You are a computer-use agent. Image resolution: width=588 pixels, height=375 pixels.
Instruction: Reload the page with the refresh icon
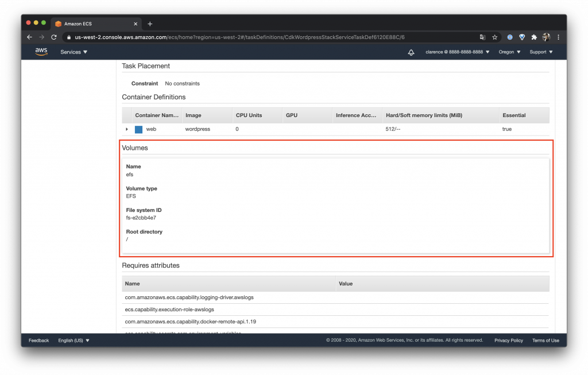(x=54, y=37)
